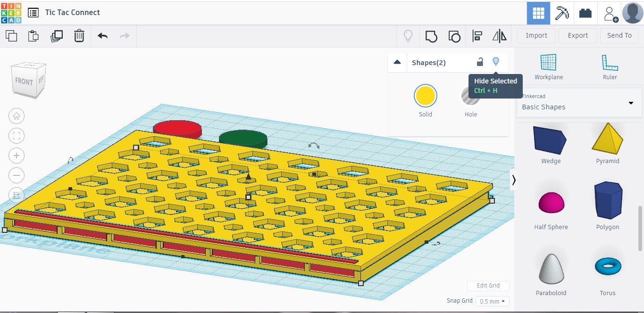Copy selection with the Copy icon
644x313 pixels.
pyautogui.click(x=11, y=36)
